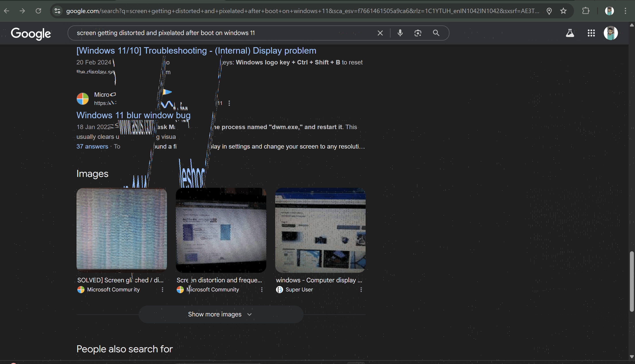Click the 37 answers link
The width and height of the screenshot is (635, 364).
coord(92,147)
